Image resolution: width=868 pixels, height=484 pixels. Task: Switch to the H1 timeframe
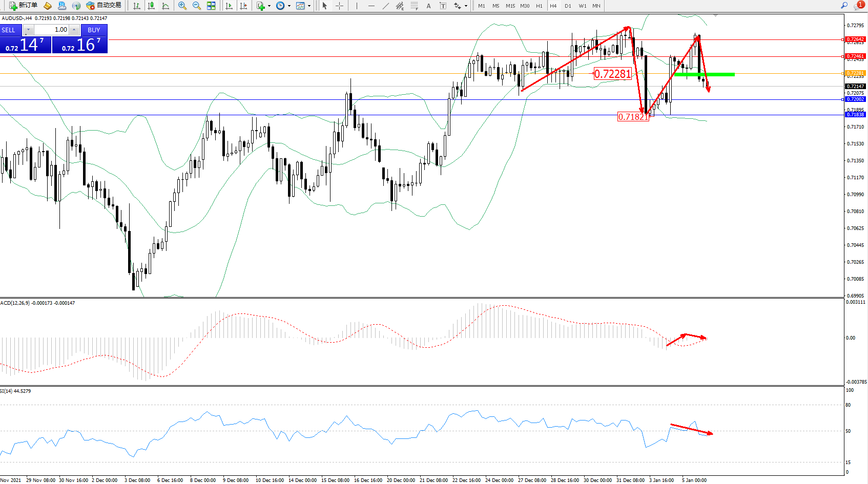(539, 6)
